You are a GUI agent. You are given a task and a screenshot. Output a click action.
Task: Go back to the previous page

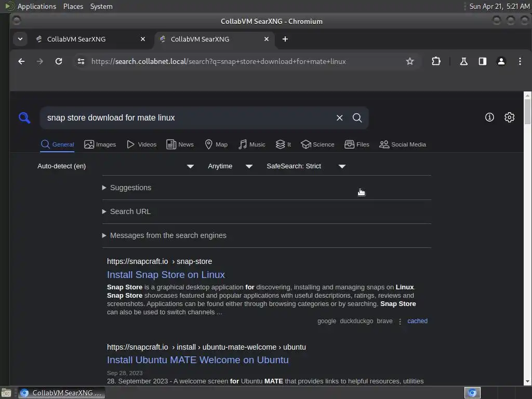click(21, 61)
